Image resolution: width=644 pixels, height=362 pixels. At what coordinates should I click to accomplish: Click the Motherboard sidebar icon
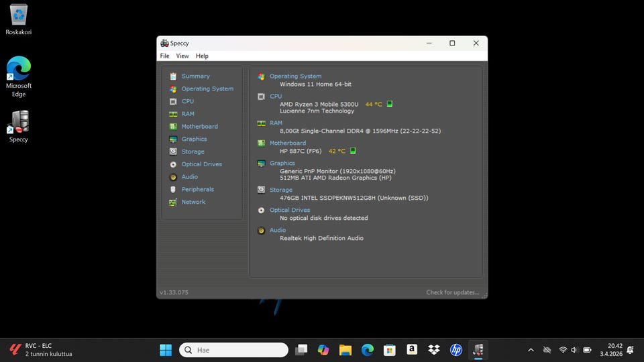173,127
